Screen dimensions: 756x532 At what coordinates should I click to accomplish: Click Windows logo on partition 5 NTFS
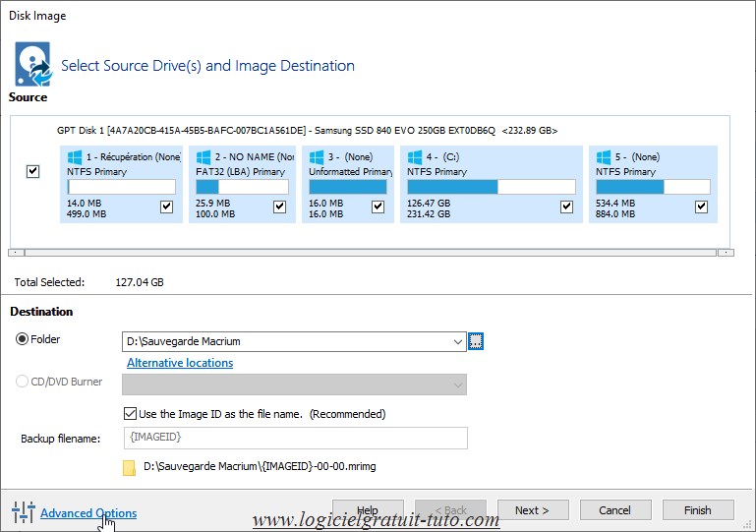coord(604,157)
